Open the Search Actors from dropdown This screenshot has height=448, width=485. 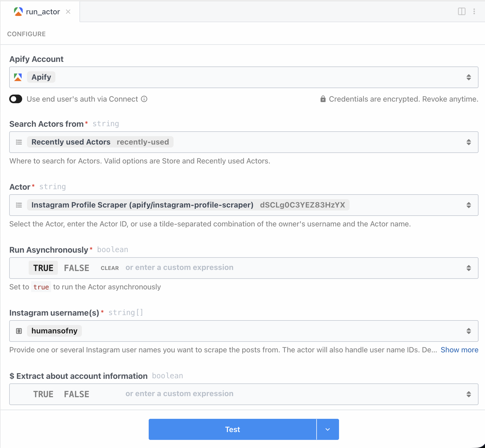pos(469,142)
